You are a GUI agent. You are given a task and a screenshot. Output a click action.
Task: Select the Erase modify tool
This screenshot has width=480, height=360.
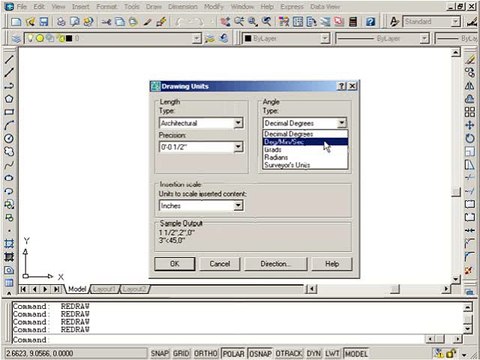470,59
